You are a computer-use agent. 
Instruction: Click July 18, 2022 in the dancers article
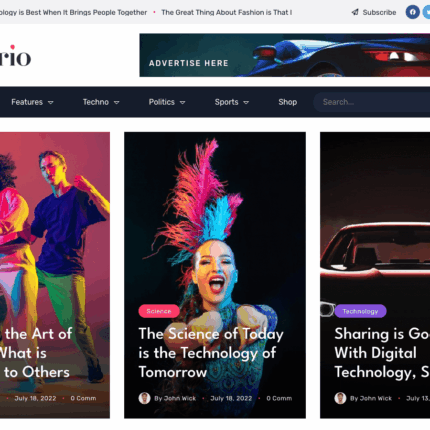pyautogui.click(x=35, y=398)
